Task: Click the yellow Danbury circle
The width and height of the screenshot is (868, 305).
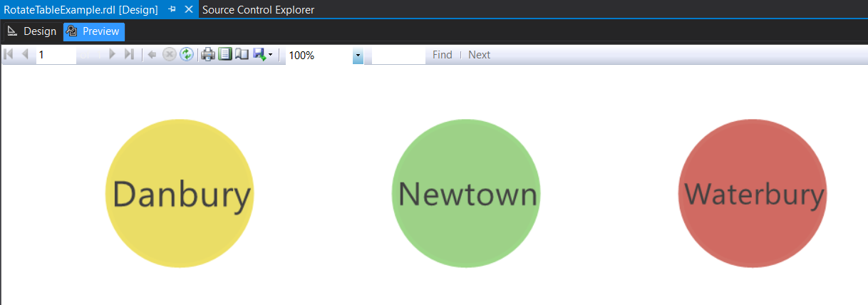Action: point(179,193)
